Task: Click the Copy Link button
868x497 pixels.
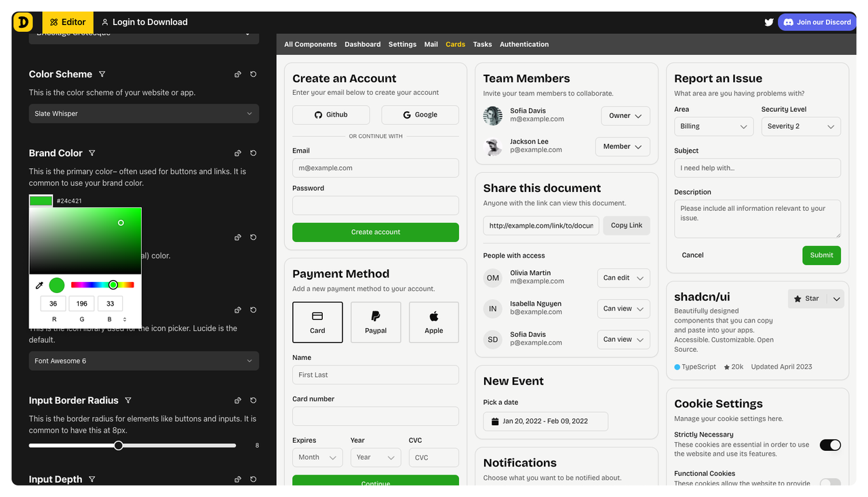Action: [x=627, y=225]
